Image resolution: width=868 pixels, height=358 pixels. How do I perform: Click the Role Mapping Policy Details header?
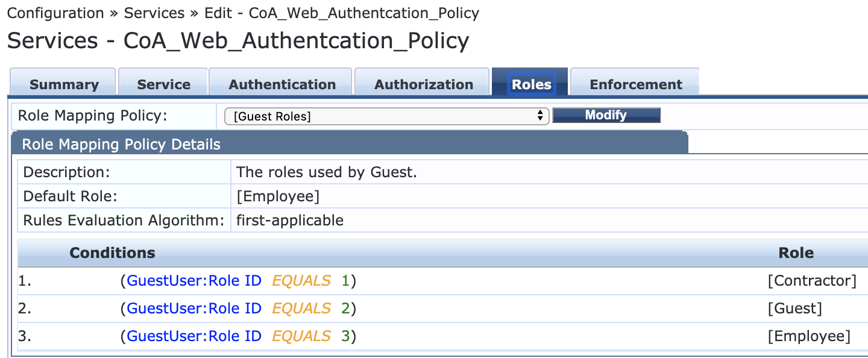tap(121, 145)
